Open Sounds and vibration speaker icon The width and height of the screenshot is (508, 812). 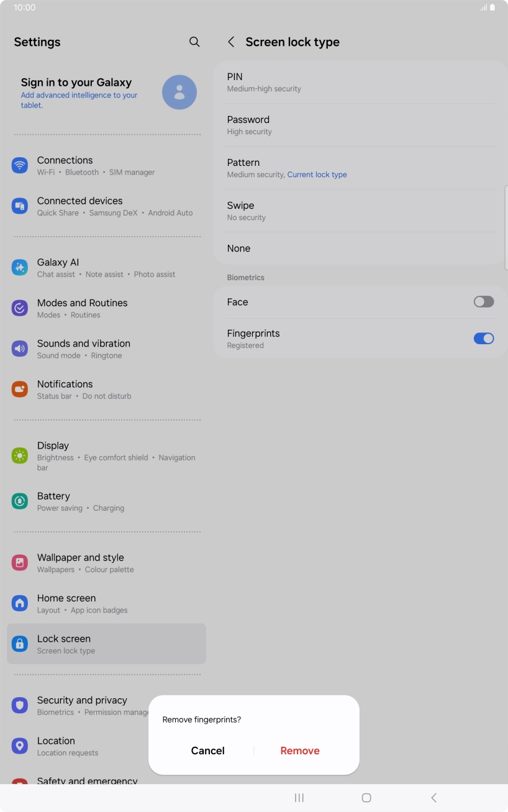[x=20, y=349]
